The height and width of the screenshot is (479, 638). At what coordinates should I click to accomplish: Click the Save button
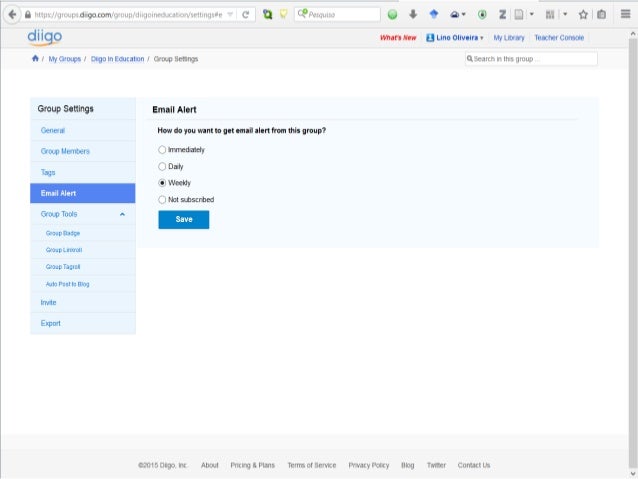click(x=184, y=219)
